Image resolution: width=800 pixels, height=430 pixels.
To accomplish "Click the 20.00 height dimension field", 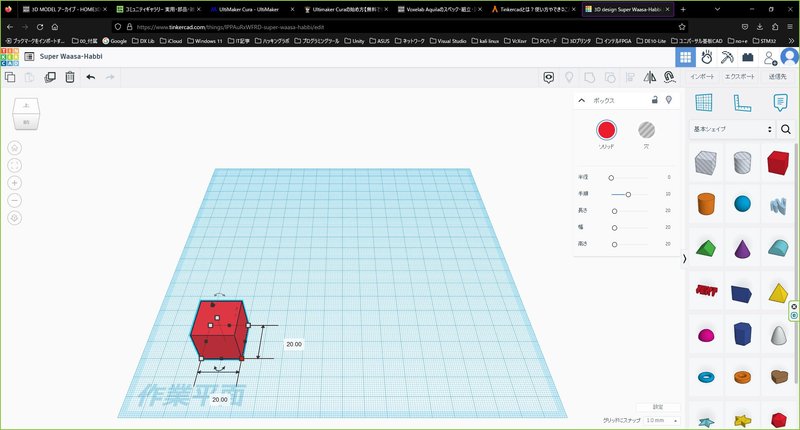I will tap(294, 344).
